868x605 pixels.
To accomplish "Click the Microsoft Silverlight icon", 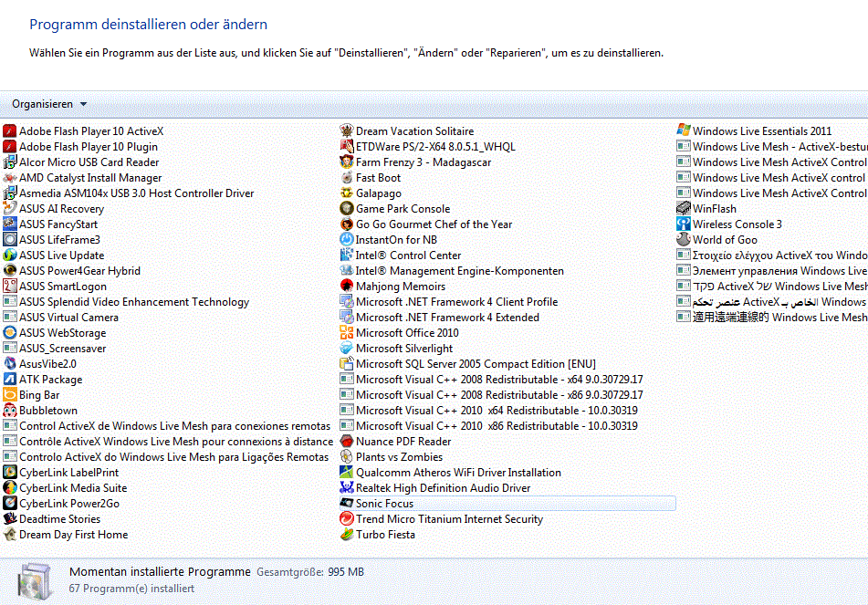I will click(x=347, y=349).
